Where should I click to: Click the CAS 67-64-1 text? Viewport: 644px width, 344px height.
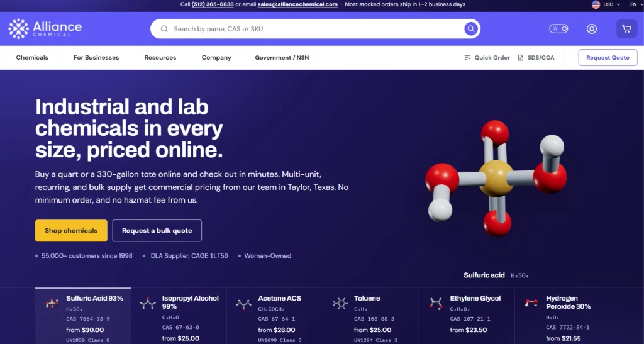[x=277, y=319]
